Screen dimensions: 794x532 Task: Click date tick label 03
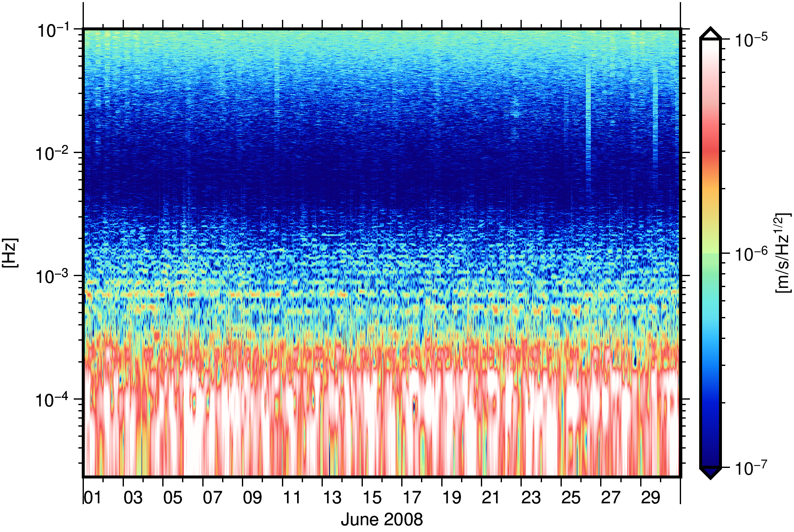coord(133,498)
